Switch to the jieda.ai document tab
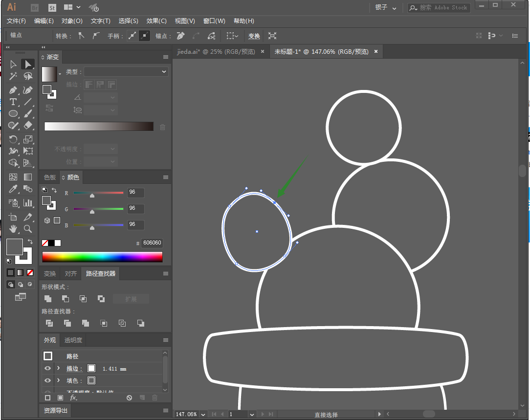This screenshot has width=530, height=420. pos(216,51)
